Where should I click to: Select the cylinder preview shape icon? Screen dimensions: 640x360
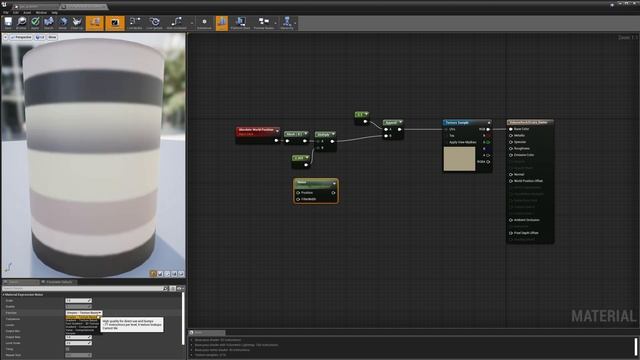click(x=153, y=274)
